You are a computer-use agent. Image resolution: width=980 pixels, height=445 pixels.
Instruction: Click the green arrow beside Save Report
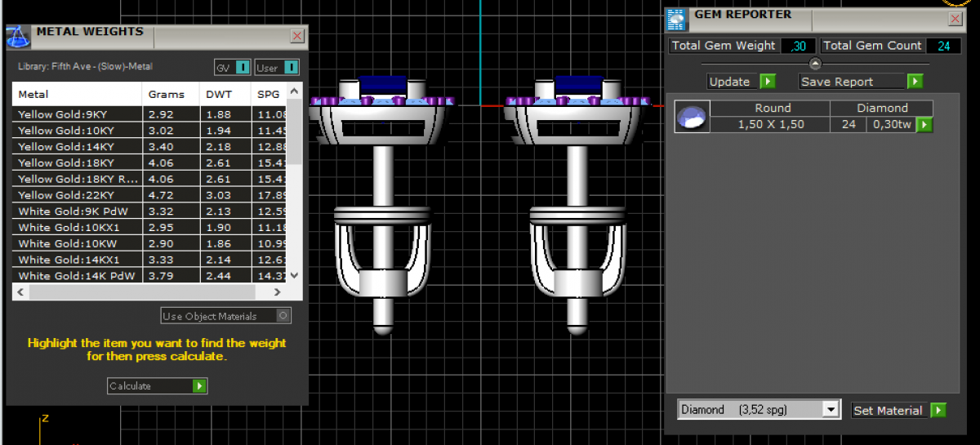(x=915, y=82)
